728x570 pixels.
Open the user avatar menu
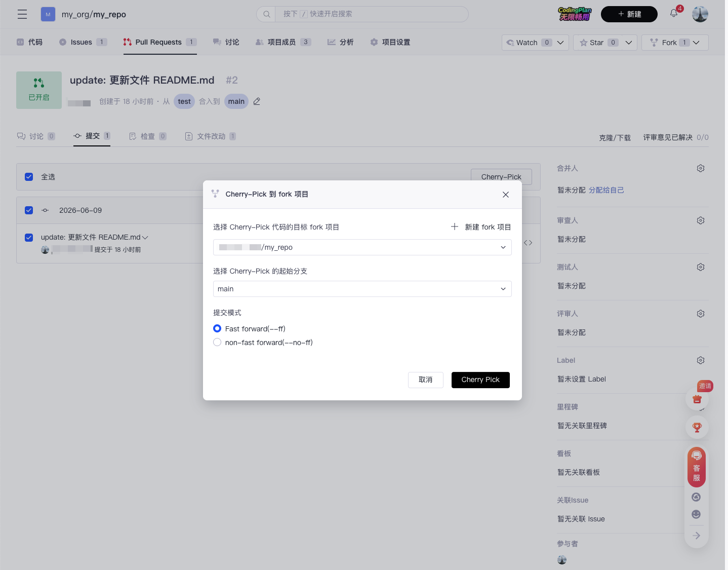(700, 14)
